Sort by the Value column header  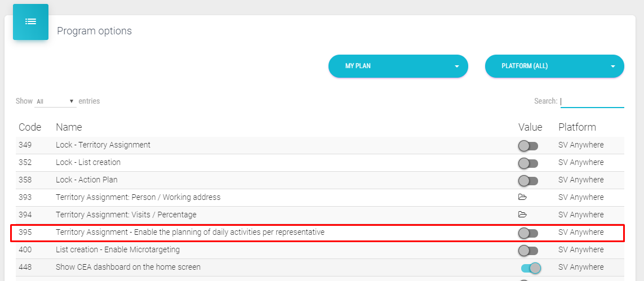tap(530, 127)
